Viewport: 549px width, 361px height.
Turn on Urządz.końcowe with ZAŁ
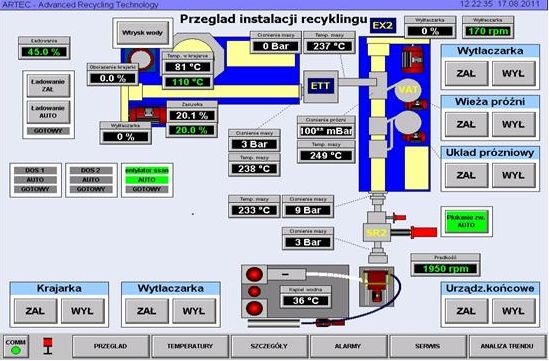(x=466, y=311)
